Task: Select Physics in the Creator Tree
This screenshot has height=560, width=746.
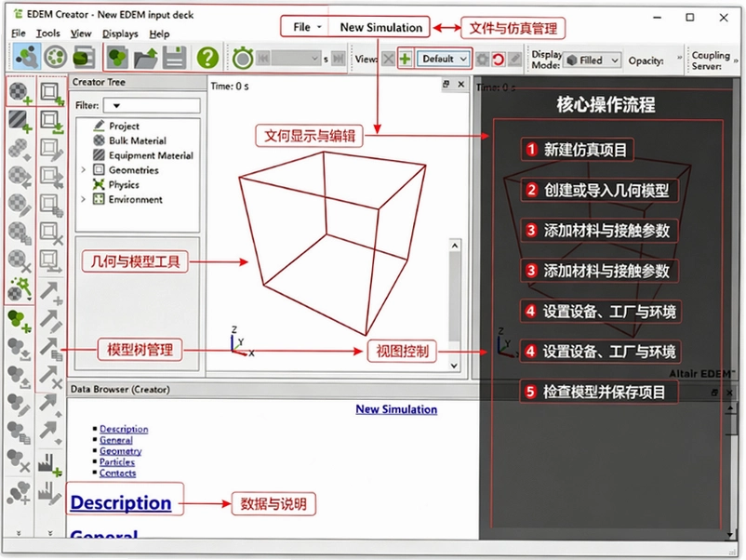Action: pyautogui.click(x=124, y=184)
